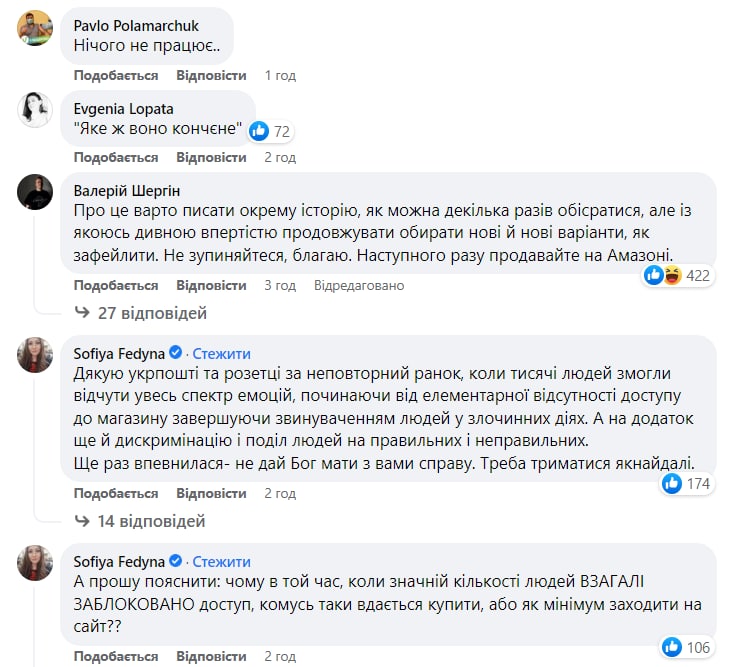Click Стежити on second Sofiya Fedyna comment
This screenshot has width=737, height=667.
click(x=221, y=562)
